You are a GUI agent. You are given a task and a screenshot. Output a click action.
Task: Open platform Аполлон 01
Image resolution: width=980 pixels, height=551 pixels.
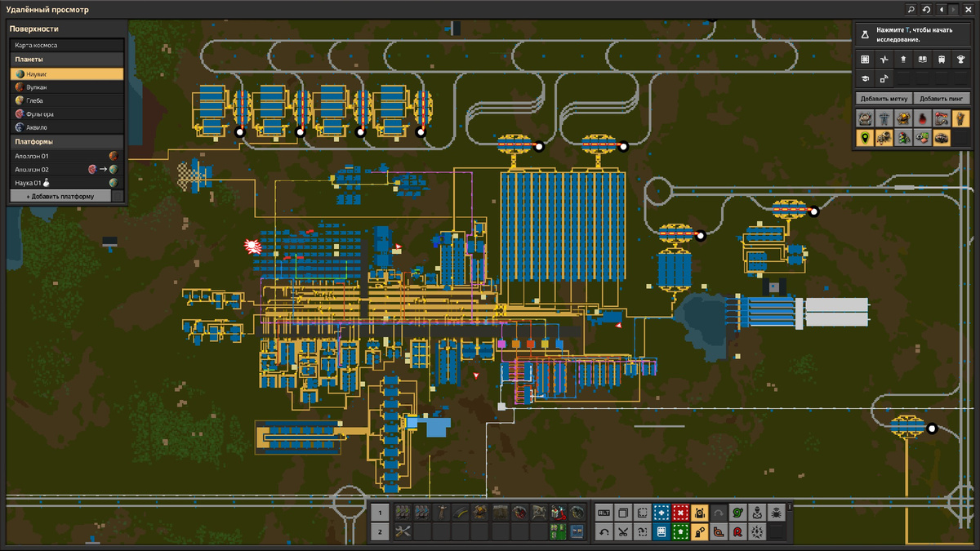tap(67, 155)
